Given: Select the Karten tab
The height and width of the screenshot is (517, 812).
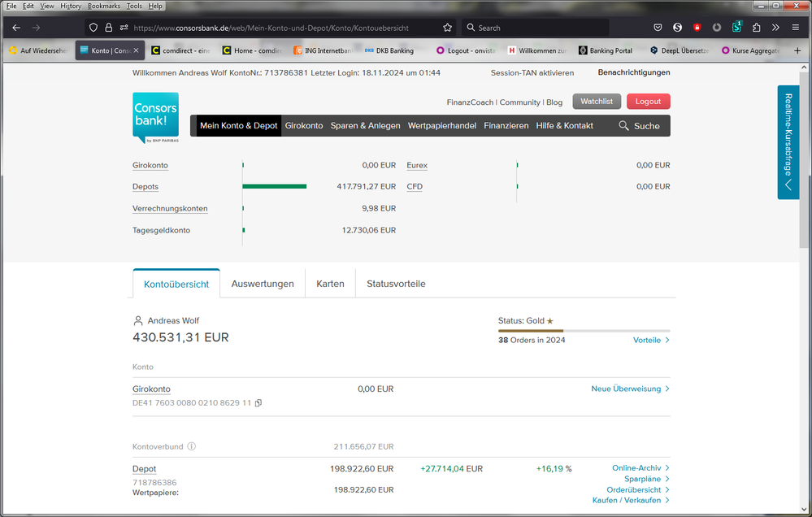Looking at the screenshot, I should (330, 284).
